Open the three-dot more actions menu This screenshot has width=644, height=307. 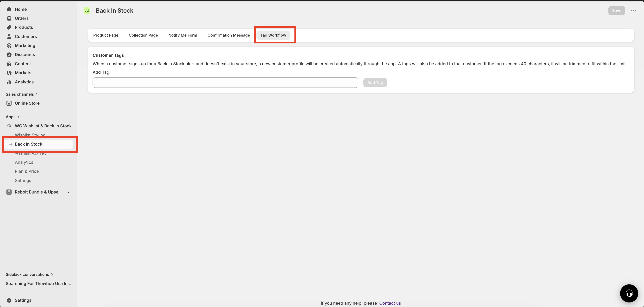pyautogui.click(x=634, y=10)
